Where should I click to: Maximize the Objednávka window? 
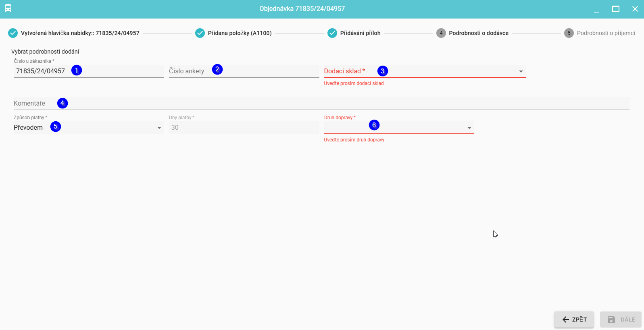pos(616,9)
